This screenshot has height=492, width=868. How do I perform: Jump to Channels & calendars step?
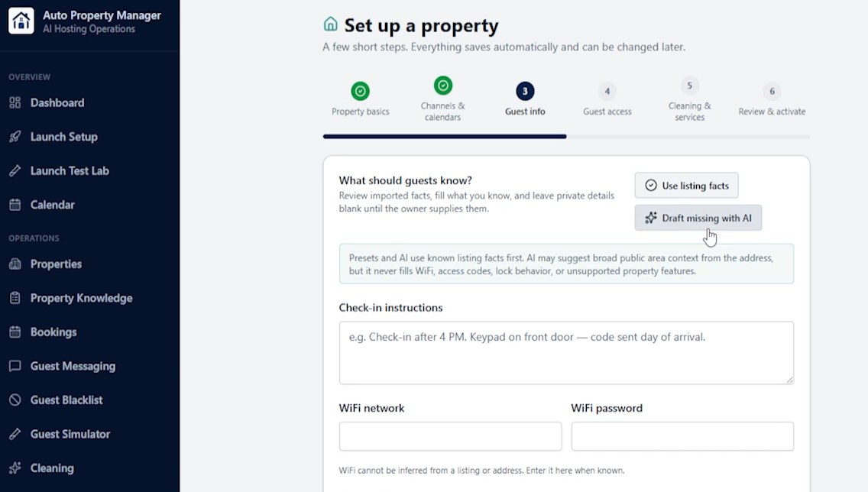(443, 99)
